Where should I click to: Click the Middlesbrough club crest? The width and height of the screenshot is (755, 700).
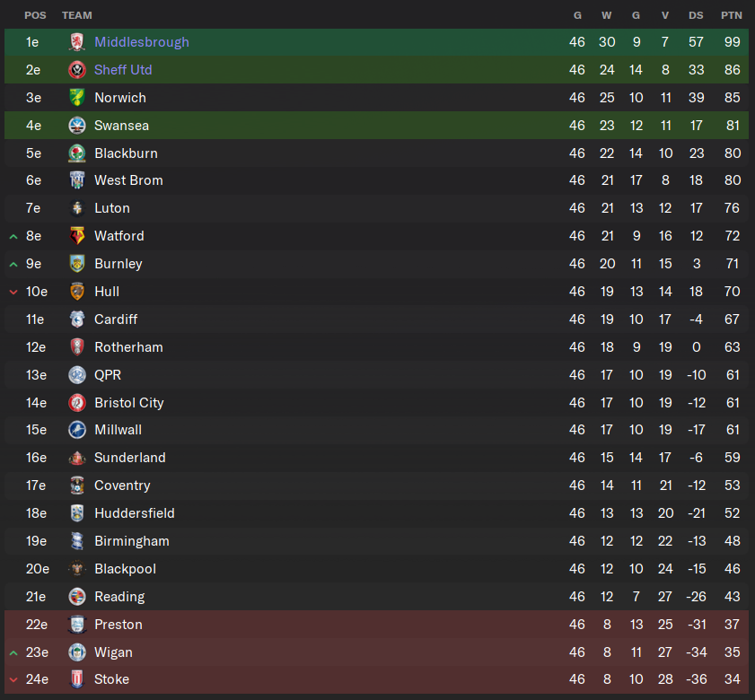[x=77, y=42]
